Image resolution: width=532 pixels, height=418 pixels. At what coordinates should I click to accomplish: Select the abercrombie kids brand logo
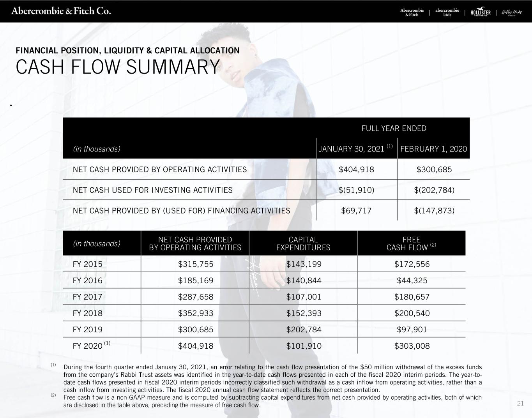click(x=447, y=12)
